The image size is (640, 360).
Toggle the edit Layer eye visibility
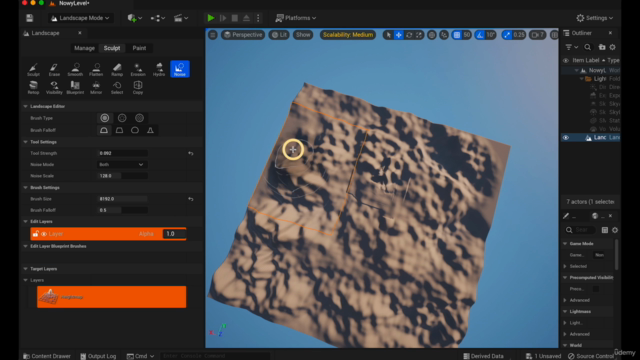tap(44, 234)
